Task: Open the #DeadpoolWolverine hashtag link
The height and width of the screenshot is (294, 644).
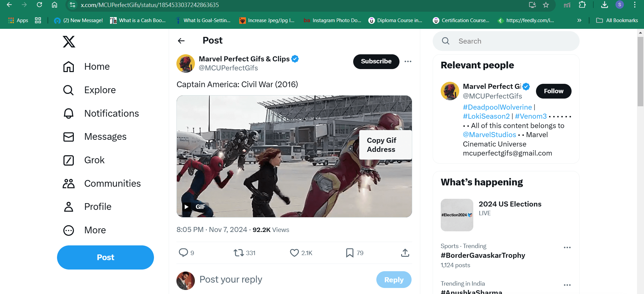Action: (x=497, y=107)
